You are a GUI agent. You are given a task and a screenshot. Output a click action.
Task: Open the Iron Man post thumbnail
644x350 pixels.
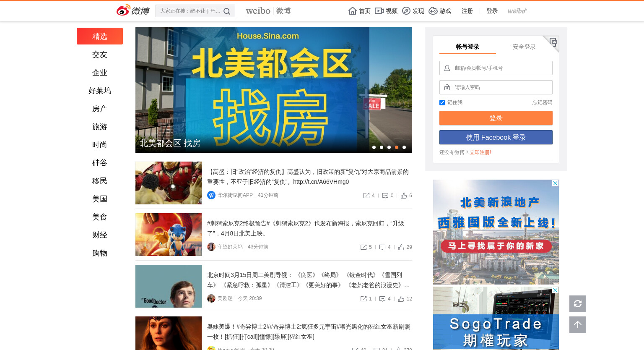click(x=169, y=183)
